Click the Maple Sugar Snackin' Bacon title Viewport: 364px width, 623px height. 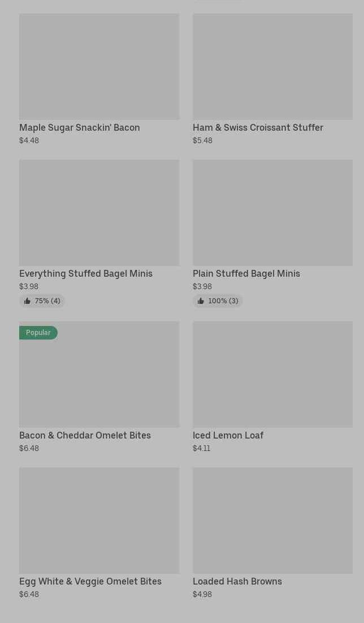coord(80,127)
